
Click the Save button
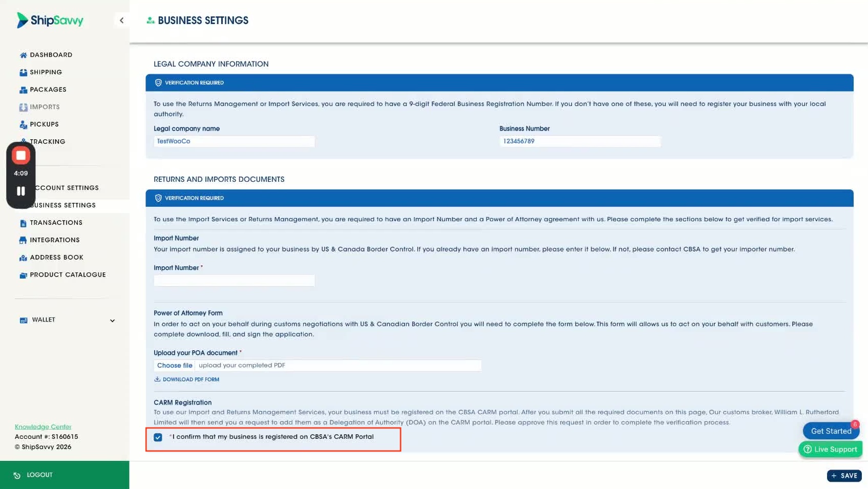pyautogui.click(x=844, y=476)
